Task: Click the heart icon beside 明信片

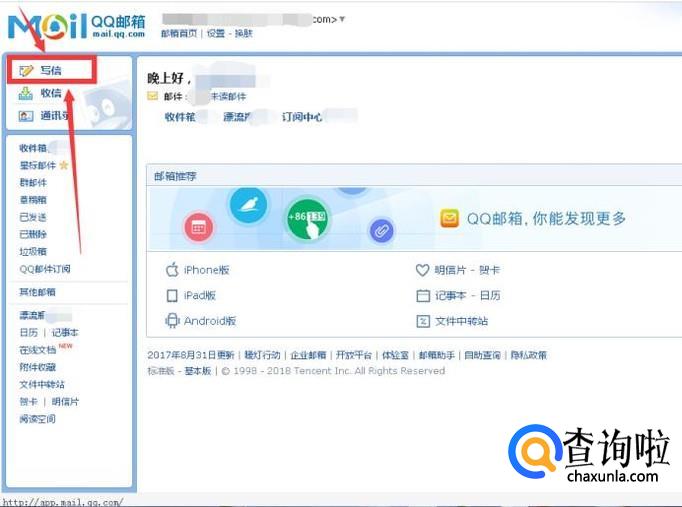Action: (422, 270)
